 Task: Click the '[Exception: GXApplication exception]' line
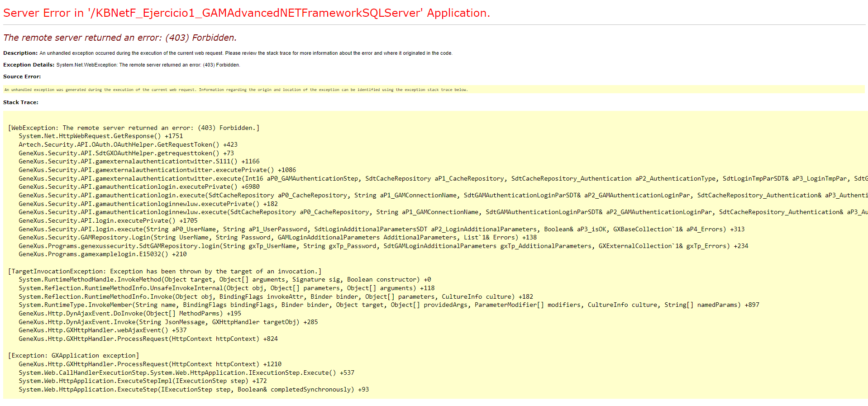73,355
